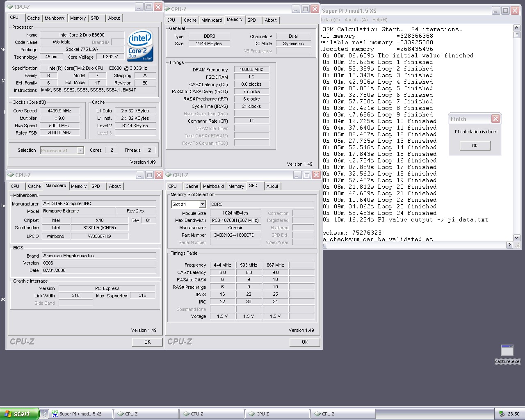This screenshot has width=525, height=420.
Task: Click the system tray icon beside the clock
Action: pos(501,414)
